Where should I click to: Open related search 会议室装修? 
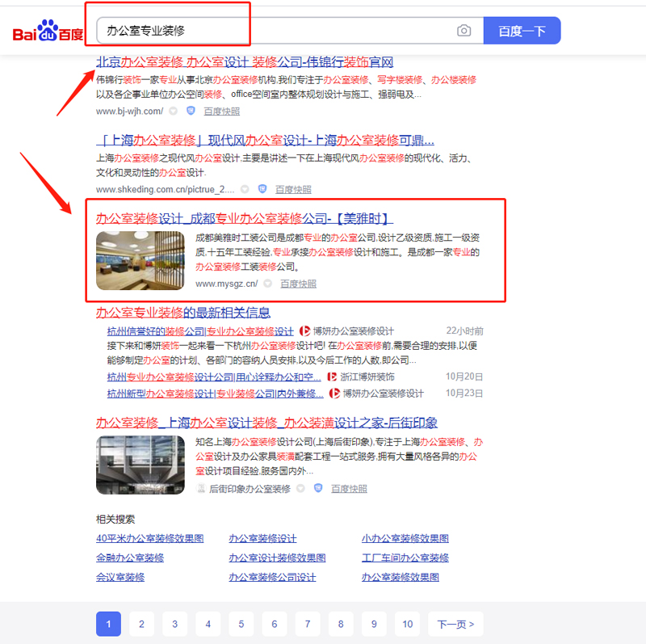click(x=120, y=577)
